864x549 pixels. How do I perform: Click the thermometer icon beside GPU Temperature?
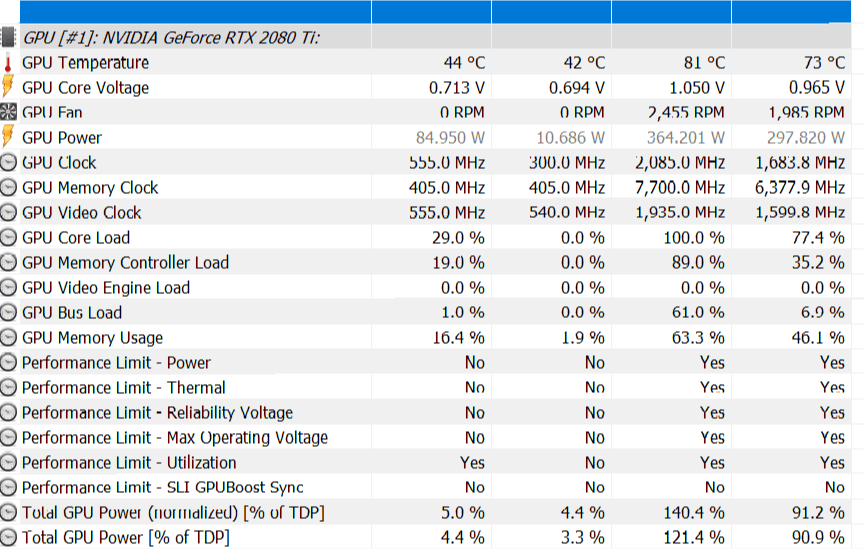pyautogui.click(x=8, y=63)
